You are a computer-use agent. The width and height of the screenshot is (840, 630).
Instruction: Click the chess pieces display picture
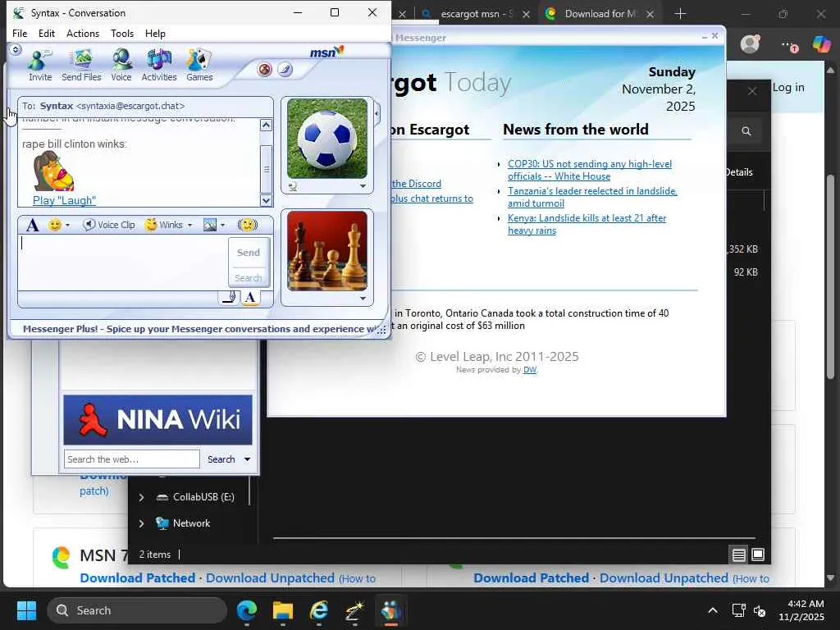[x=327, y=251]
